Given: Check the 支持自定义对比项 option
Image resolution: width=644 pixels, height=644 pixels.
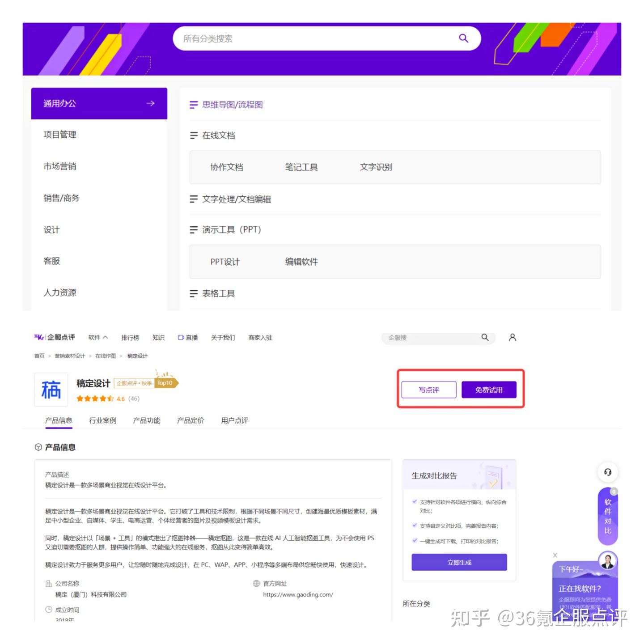Looking at the screenshot, I should [415, 525].
